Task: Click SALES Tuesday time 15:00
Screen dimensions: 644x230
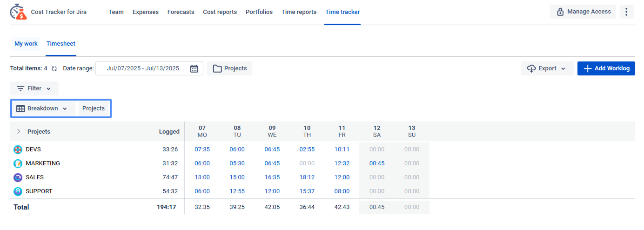Action: coord(237,177)
